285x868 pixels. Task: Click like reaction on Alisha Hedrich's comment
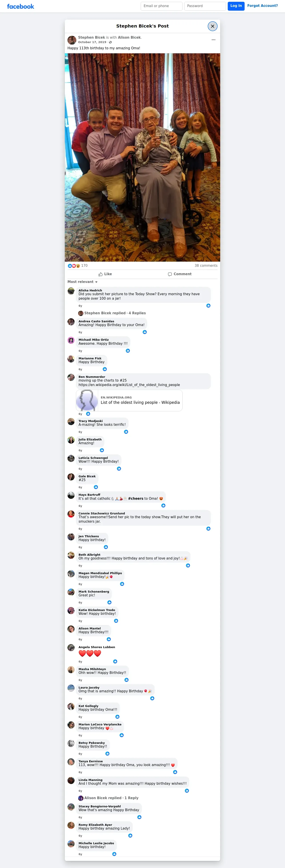[x=208, y=306]
